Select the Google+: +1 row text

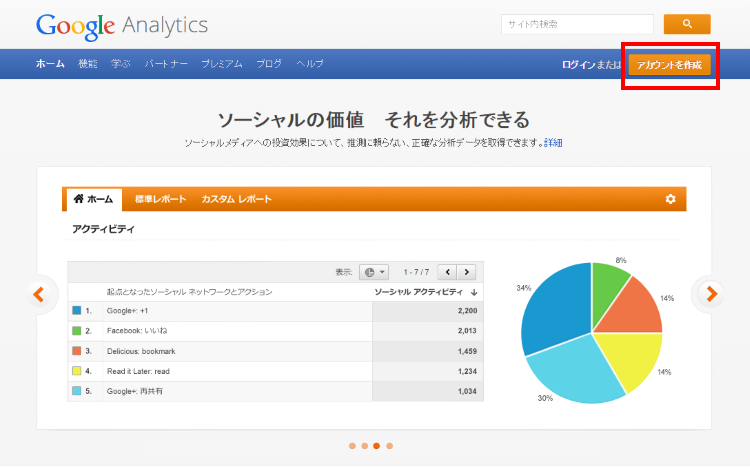(127, 311)
